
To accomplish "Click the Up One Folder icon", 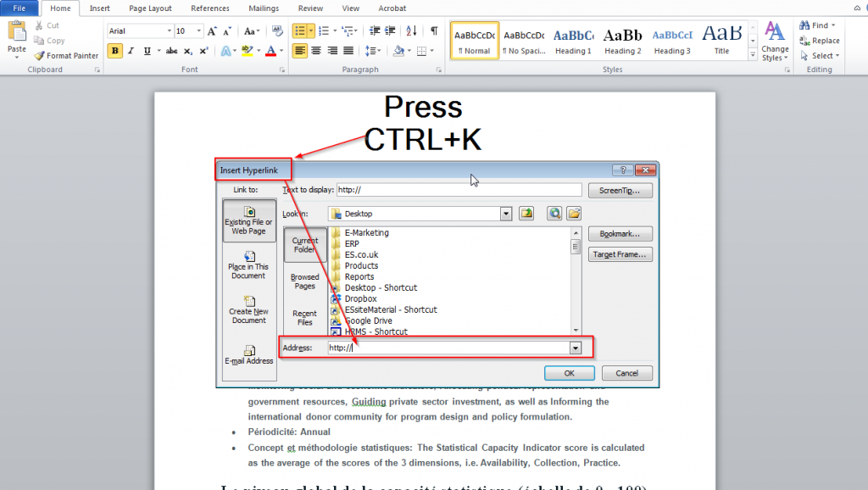I will point(526,214).
